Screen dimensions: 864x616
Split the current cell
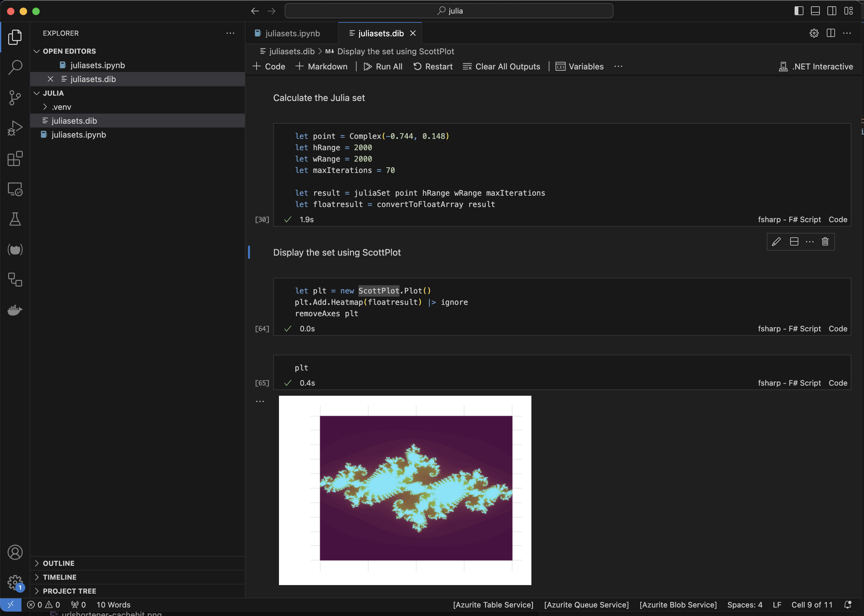(794, 242)
